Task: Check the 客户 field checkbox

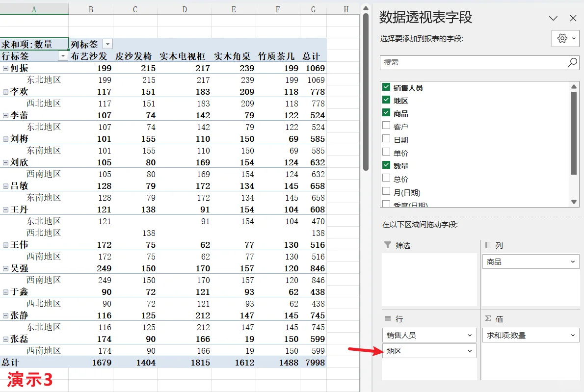Action: click(386, 126)
